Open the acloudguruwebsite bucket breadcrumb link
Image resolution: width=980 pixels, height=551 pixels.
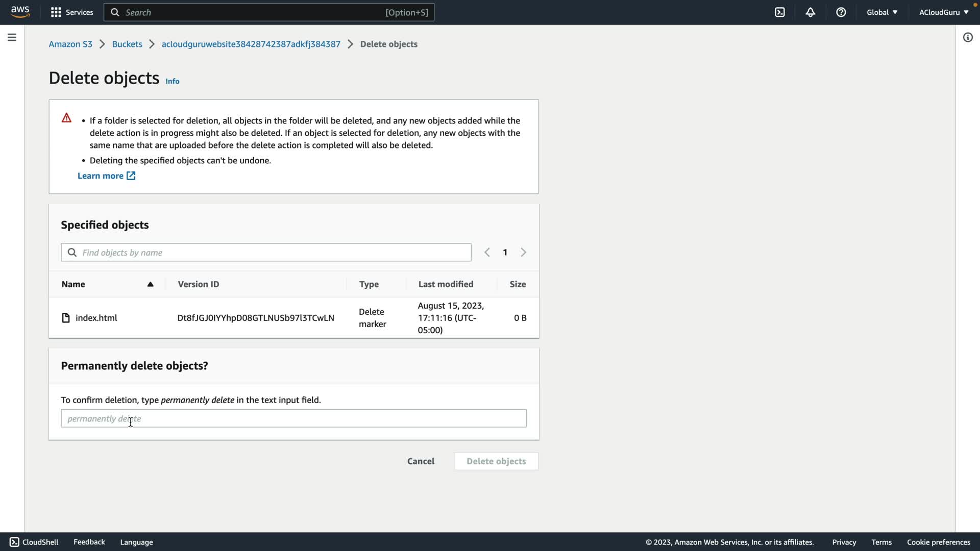coord(251,44)
